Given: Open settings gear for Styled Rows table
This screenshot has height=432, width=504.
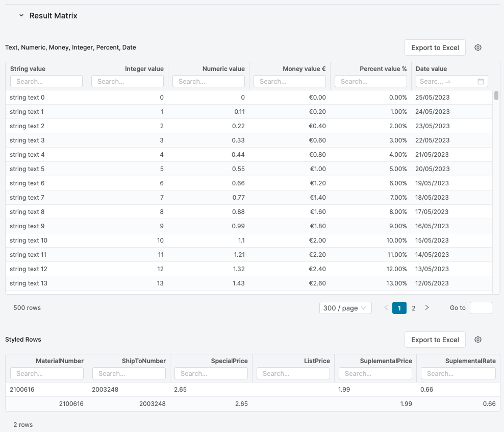Looking at the screenshot, I should [478, 340].
